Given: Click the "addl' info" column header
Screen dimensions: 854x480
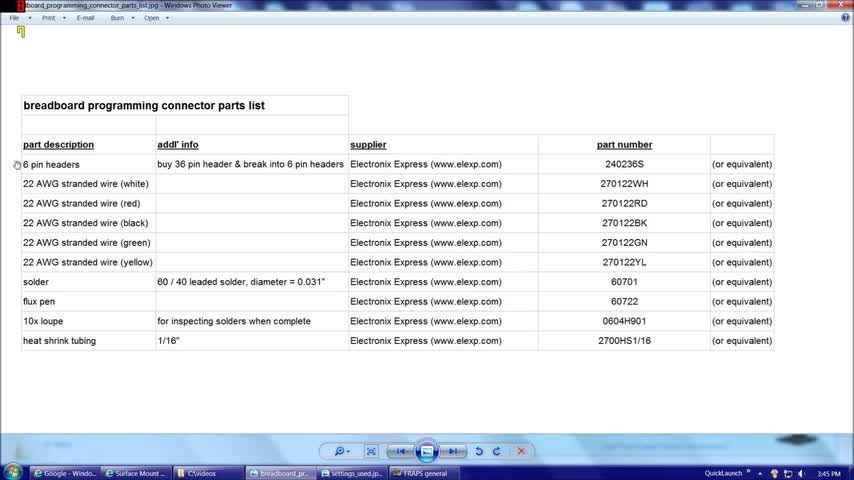Looking at the screenshot, I should tap(178, 145).
